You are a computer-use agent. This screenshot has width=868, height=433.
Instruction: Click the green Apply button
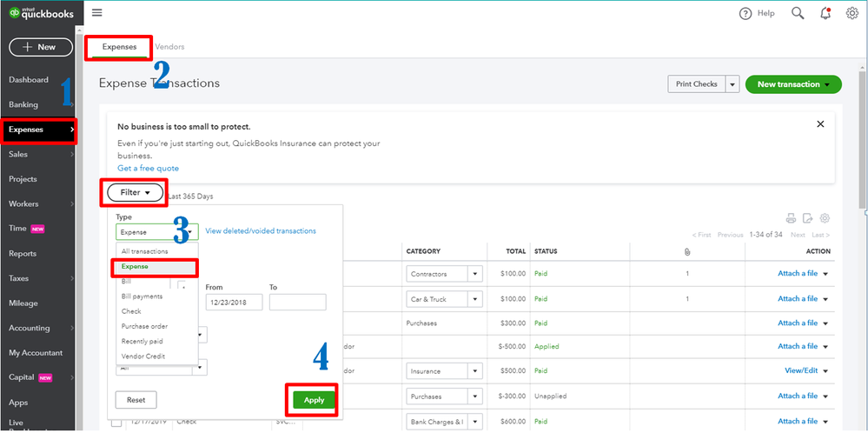(x=314, y=400)
